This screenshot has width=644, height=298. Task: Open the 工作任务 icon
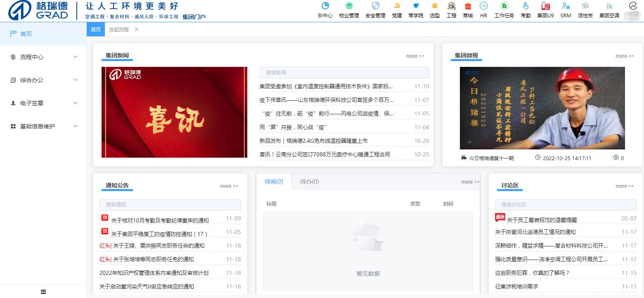pos(504,7)
